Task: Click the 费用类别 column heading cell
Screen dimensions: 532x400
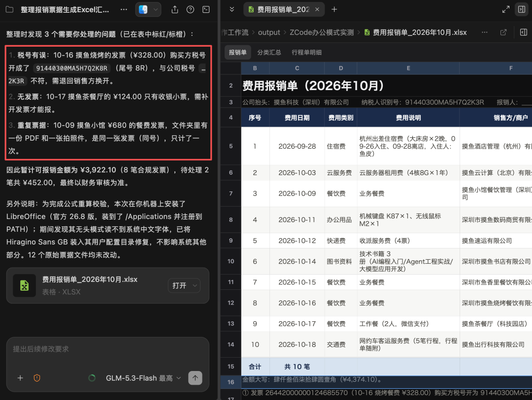Action: point(341,118)
